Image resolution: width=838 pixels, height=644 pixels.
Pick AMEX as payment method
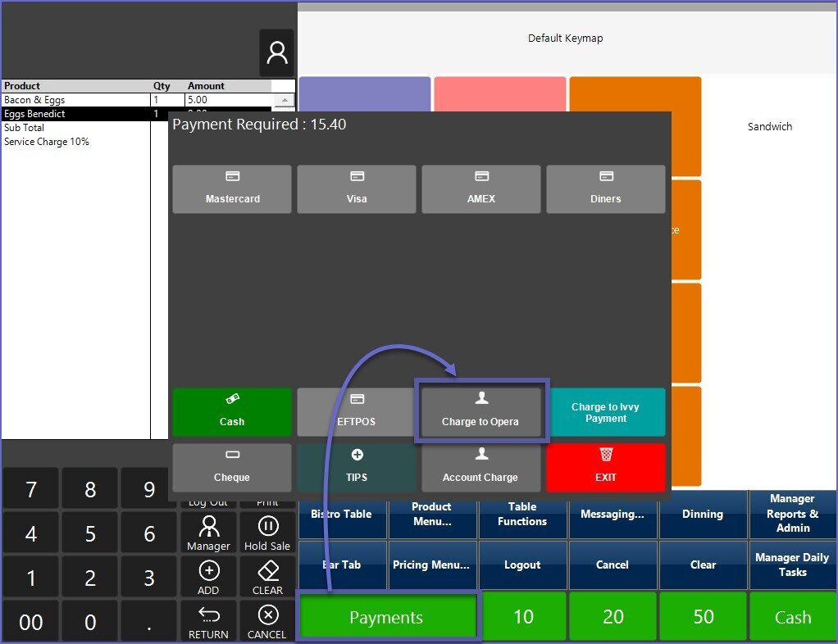(x=481, y=189)
